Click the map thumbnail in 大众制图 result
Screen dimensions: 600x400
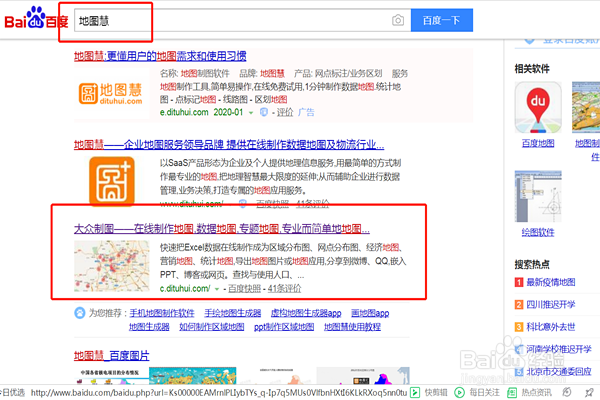[112, 266]
